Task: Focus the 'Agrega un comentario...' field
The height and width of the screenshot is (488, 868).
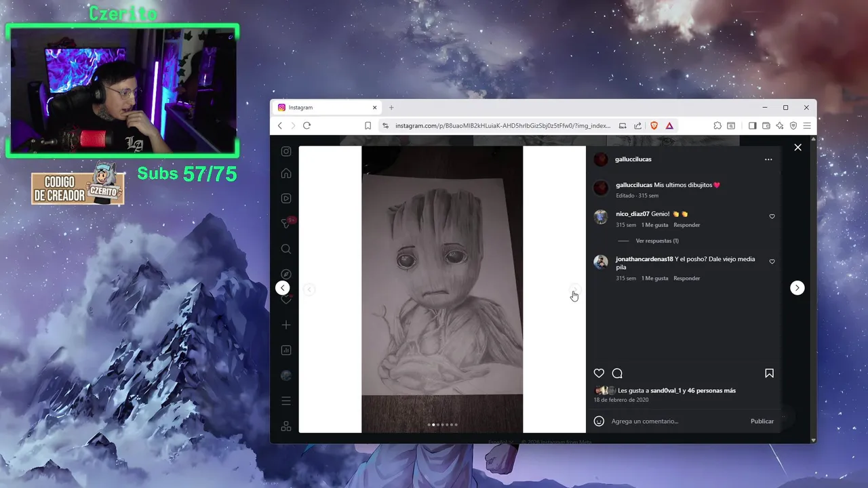Action: point(677,422)
